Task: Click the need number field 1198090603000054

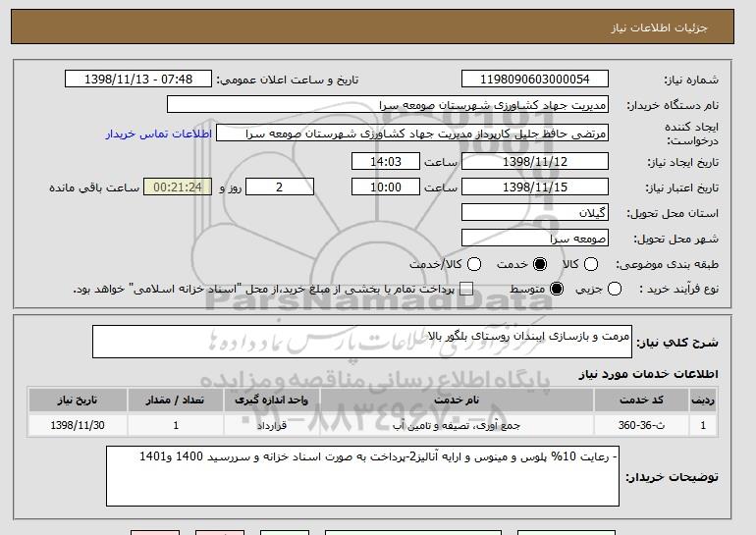Action: coord(535,80)
